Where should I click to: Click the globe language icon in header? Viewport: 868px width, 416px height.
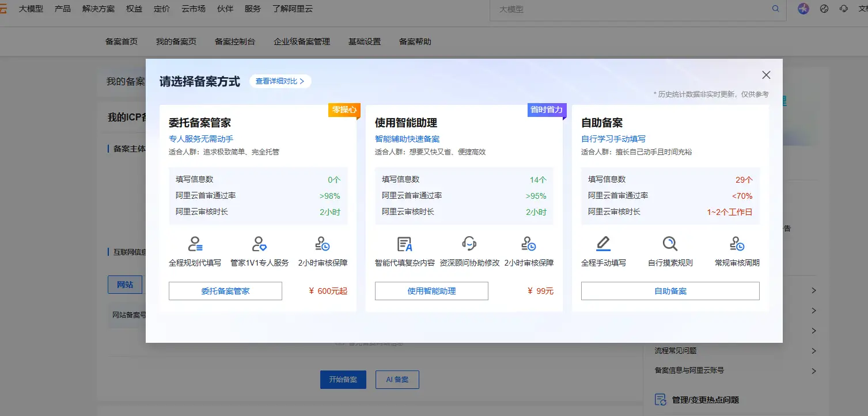pos(824,9)
